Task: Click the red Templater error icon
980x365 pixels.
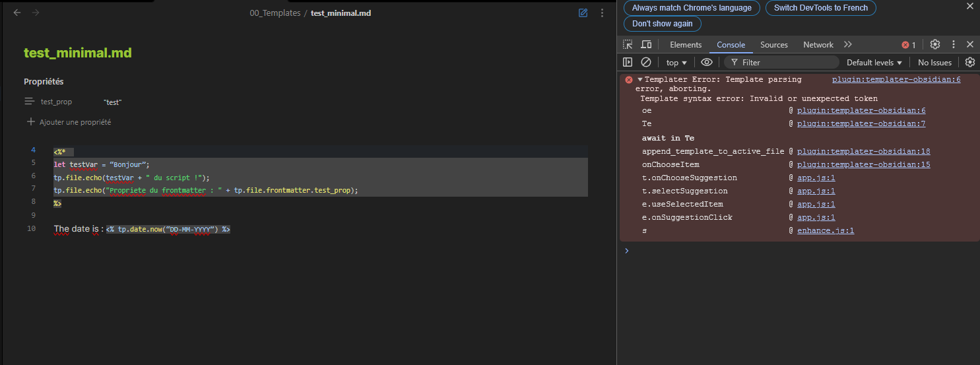Action: [628, 79]
